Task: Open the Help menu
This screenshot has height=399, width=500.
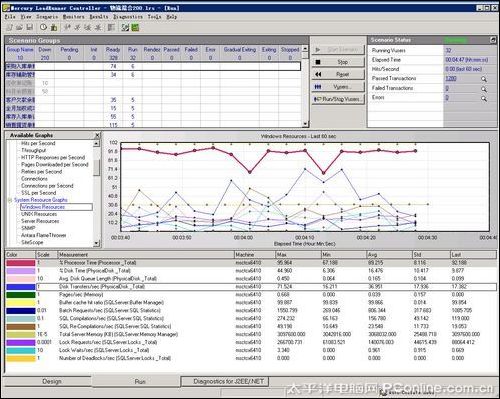Action: coord(172,17)
